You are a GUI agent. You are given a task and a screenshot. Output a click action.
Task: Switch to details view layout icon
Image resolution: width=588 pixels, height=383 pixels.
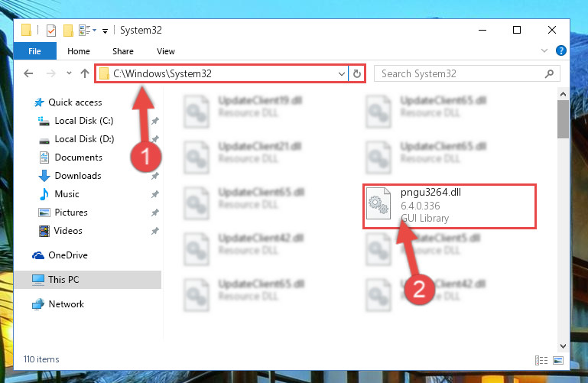541,360
